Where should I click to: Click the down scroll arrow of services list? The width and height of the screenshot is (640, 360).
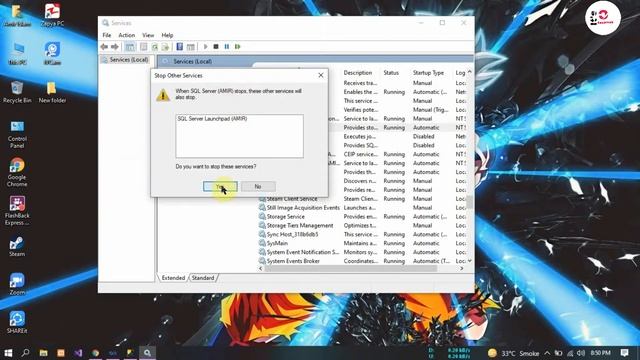(x=469, y=261)
